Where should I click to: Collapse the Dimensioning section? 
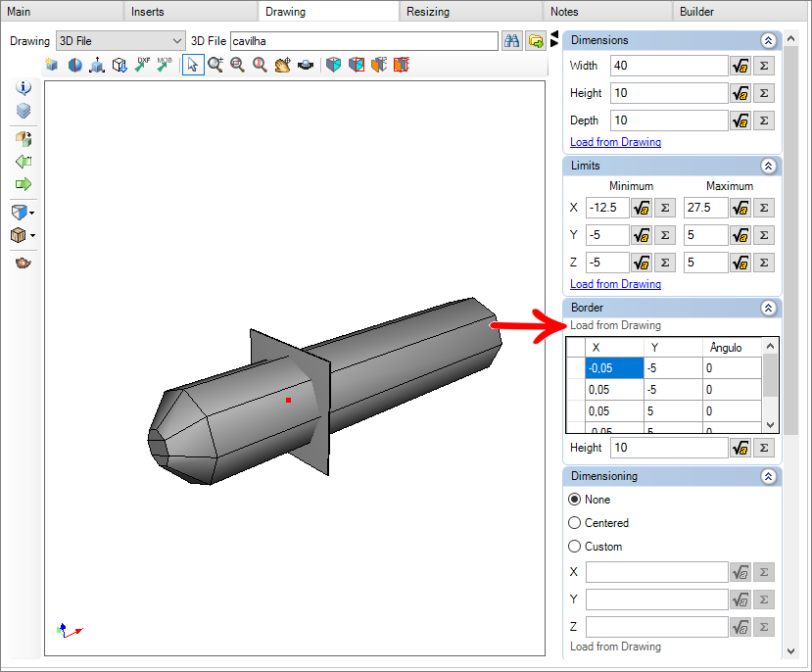769,476
